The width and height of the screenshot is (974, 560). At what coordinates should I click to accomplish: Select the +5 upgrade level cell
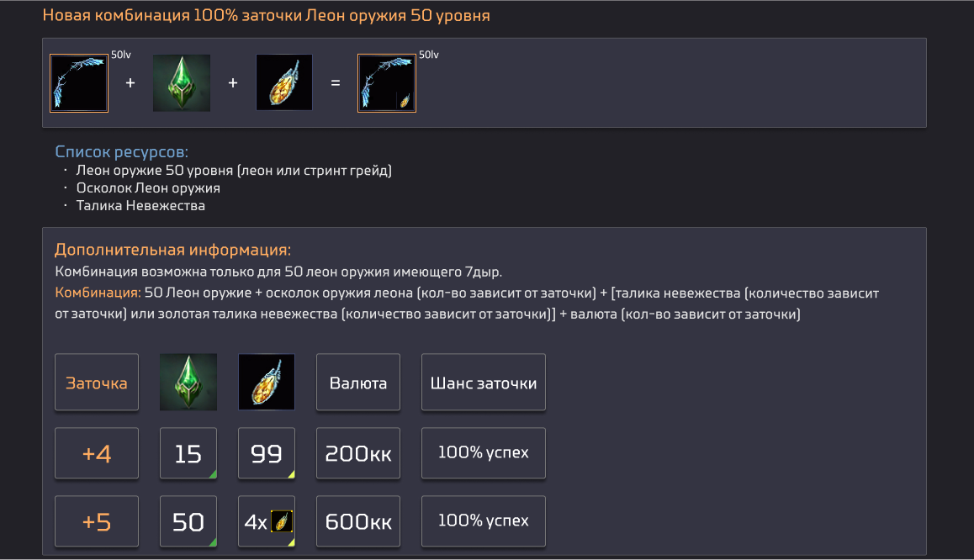(97, 521)
